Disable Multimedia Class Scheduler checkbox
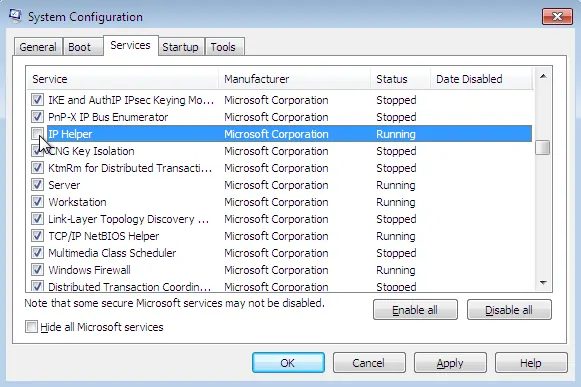Image resolution: width=581 pixels, height=387 pixels. pos(37,253)
